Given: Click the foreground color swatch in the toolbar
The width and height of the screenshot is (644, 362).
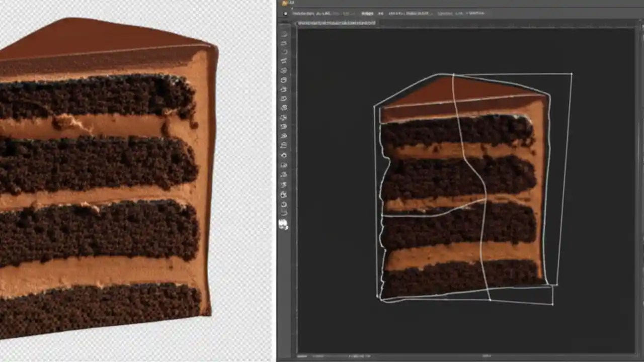Looking at the screenshot, I should click(284, 221).
